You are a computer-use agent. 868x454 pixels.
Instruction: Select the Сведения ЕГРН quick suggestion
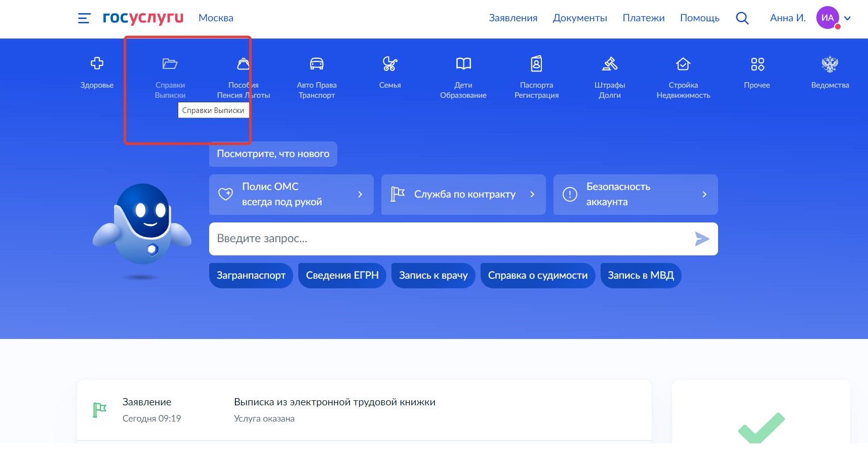342,276
